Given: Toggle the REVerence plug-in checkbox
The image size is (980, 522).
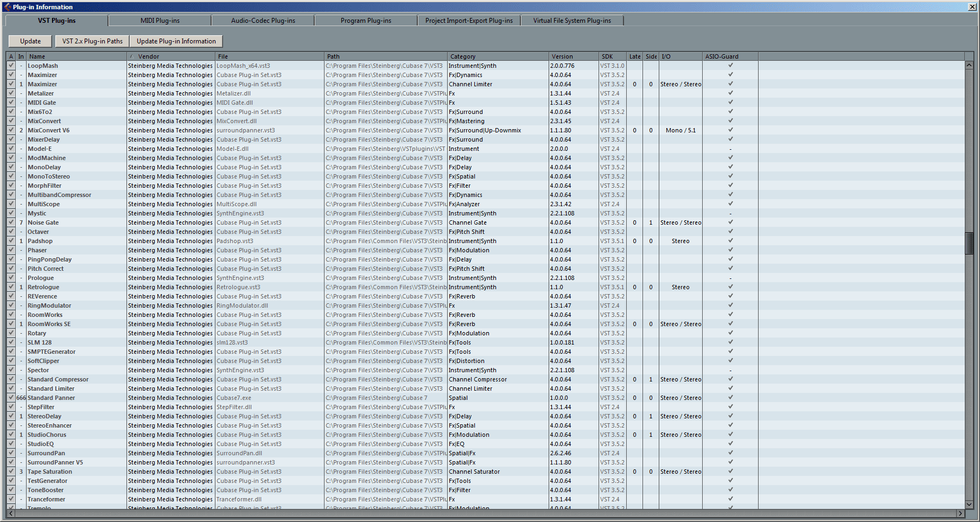Looking at the screenshot, I should [11, 296].
